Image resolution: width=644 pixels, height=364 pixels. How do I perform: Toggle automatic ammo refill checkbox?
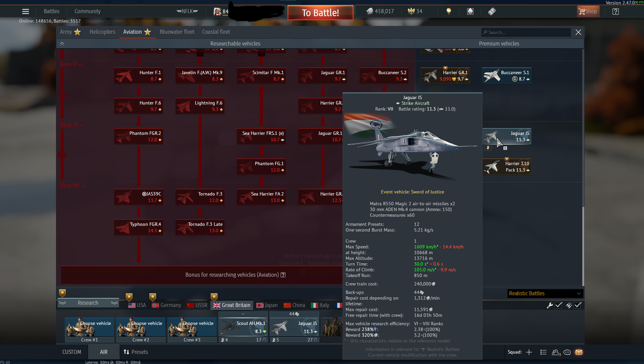coord(578,305)
